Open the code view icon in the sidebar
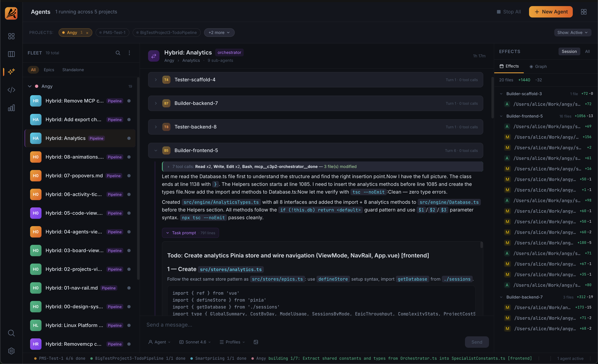The height and width of the screenshot is (364, 598). [x=11, y=89]
